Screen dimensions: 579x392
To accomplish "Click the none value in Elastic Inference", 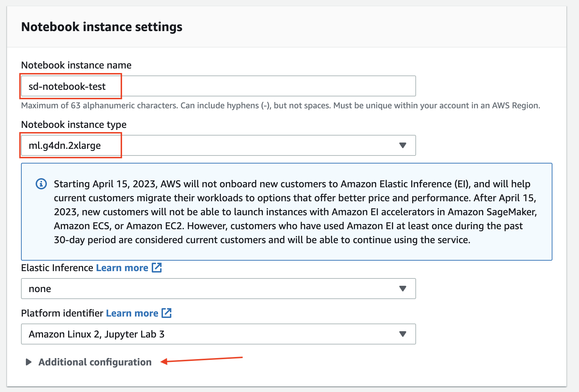I will point(40,289).
